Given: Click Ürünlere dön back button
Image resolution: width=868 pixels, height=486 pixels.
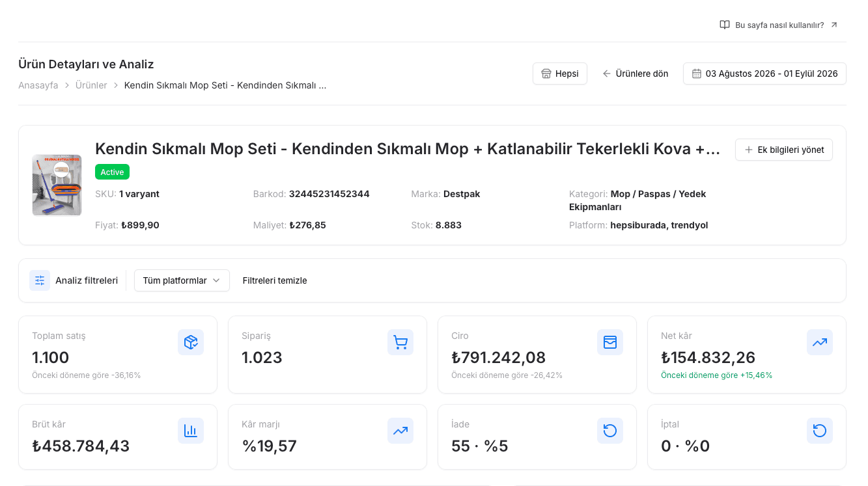Looking at the screenshot, I should pos(635,74).
